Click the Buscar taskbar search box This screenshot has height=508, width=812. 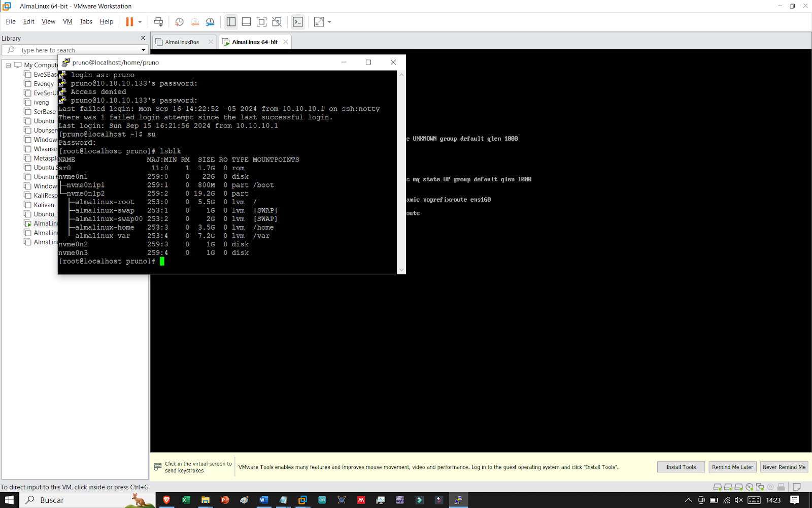tap(87, 500)
